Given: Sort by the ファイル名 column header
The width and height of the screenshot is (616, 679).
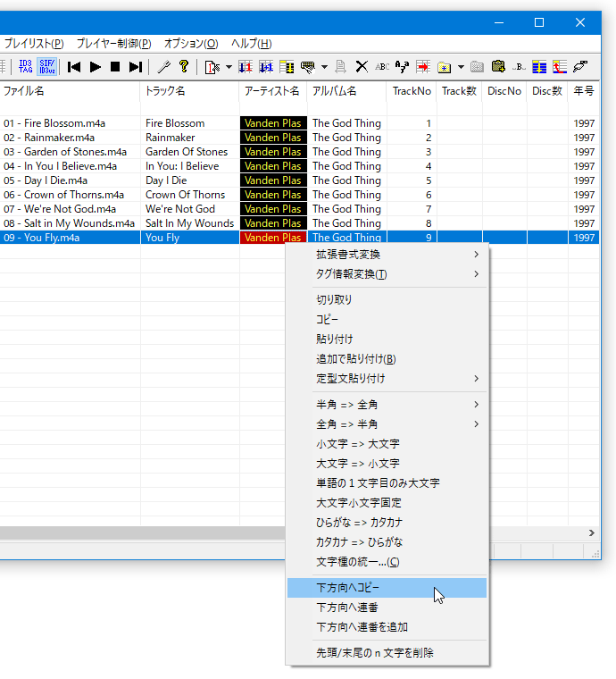Looking at the screenshot, I should click(70, 91).
